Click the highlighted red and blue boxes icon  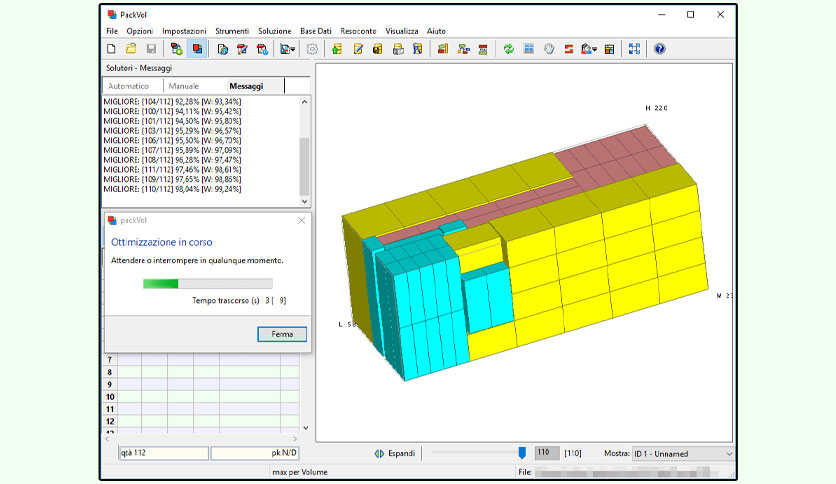point(197,49)
